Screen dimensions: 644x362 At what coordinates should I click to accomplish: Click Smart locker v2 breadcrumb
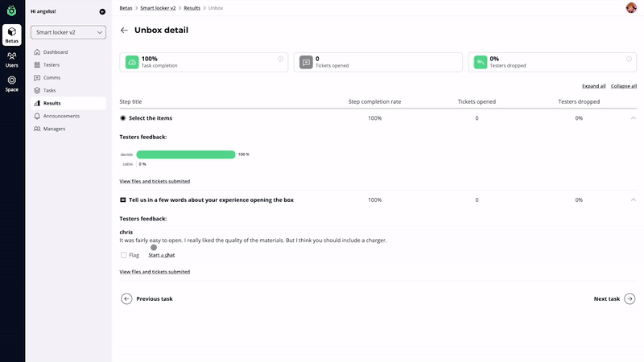(x=158, y=7)
